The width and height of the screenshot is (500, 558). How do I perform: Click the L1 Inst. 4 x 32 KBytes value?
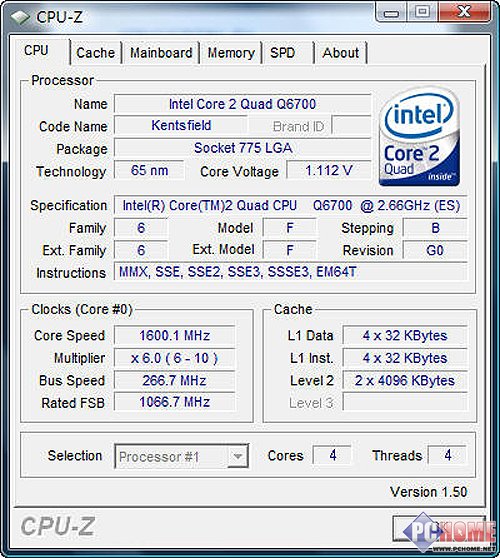(405, 358)
